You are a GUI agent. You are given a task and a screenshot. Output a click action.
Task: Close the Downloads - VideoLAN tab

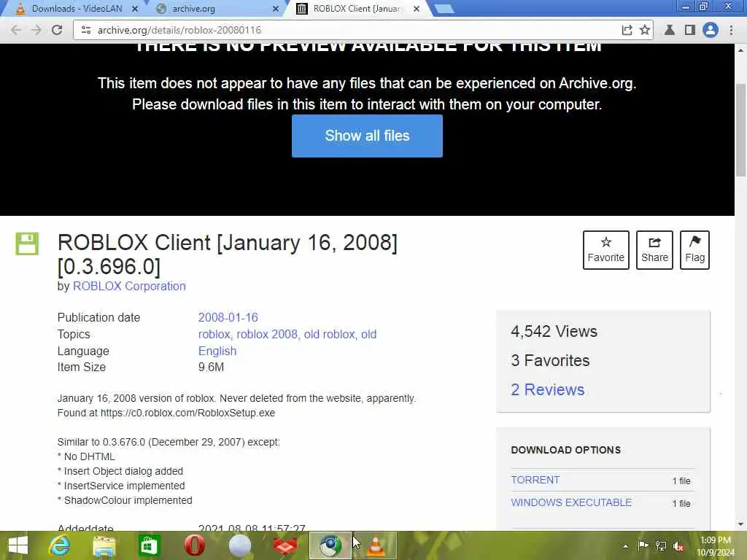coord(135,9)
